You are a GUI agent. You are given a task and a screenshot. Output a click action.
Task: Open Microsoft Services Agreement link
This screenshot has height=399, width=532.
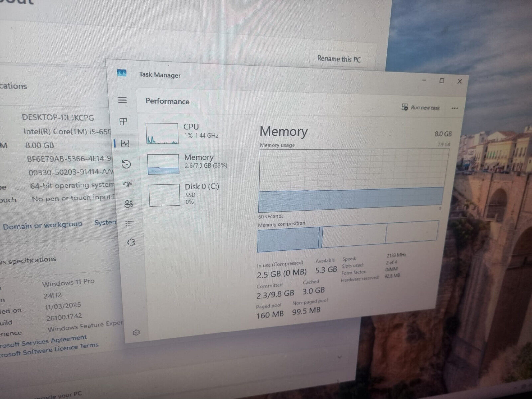(x=43, y=342)
